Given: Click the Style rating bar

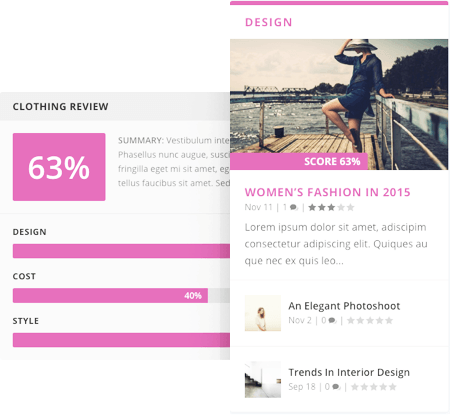Looking at the screenshot, I should tap(121, 340).
